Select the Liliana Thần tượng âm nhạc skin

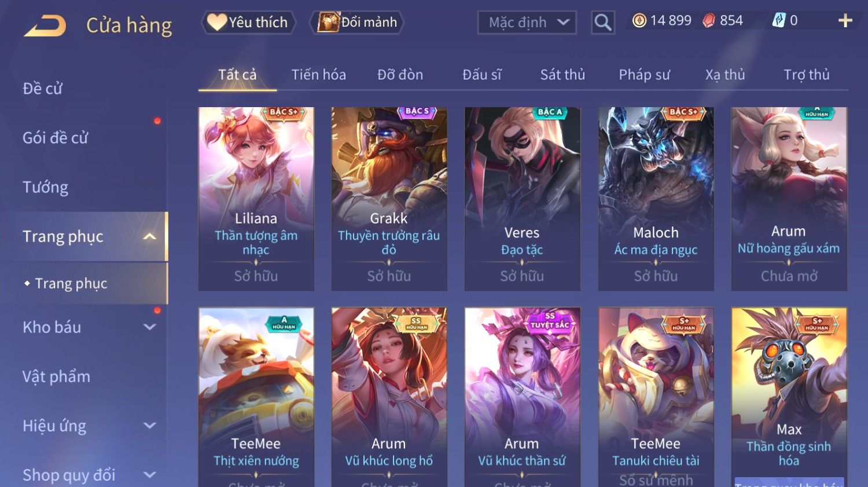point(256,199)
